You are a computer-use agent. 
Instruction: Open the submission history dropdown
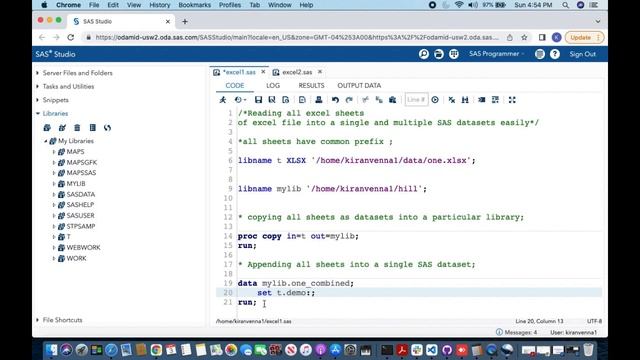(240, 100)
